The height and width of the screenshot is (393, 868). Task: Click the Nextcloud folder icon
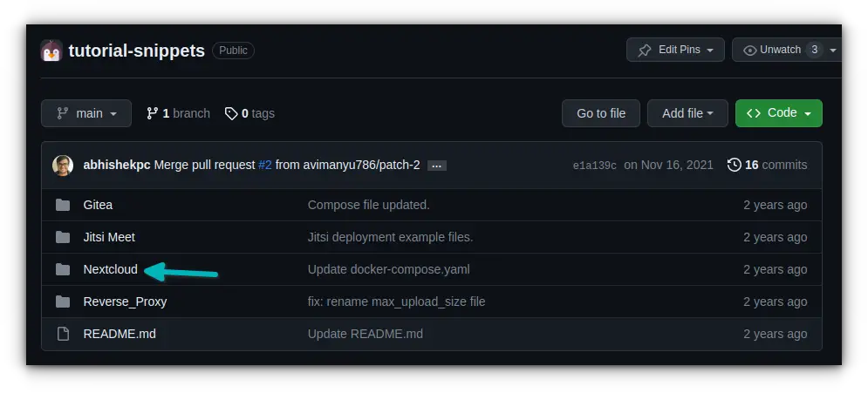click(x=63, y=270)
